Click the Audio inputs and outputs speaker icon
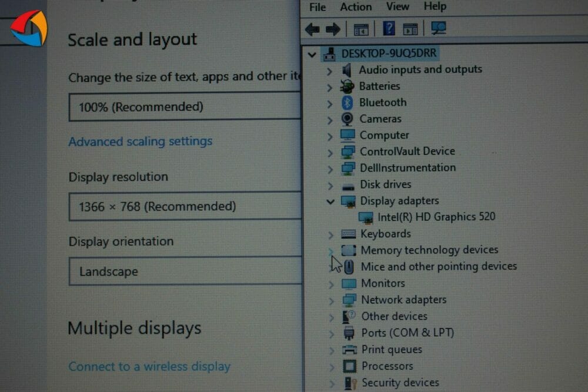Viewport: 588px width, 392px height. (x=347, y=70)
